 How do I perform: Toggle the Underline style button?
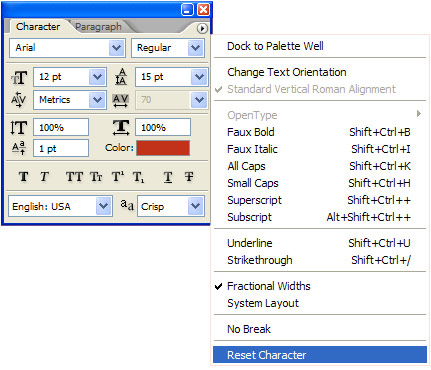[x=168, y=177]
